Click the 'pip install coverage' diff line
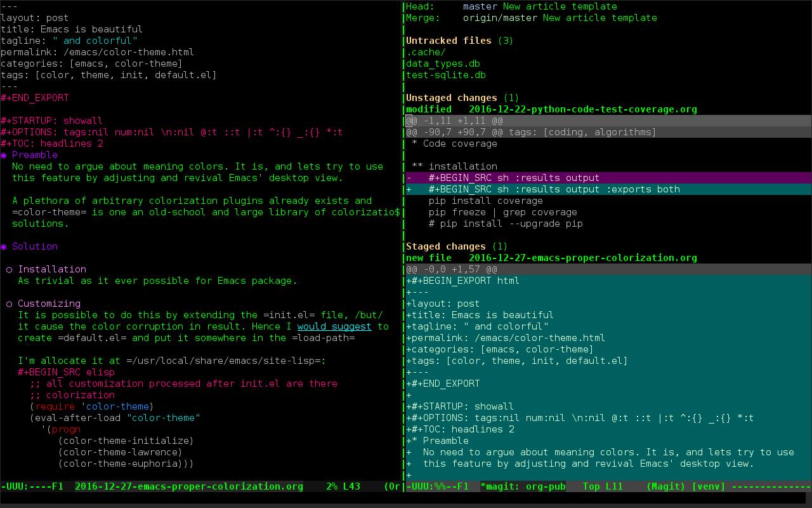The image size is (812, 508). point(485,201)
